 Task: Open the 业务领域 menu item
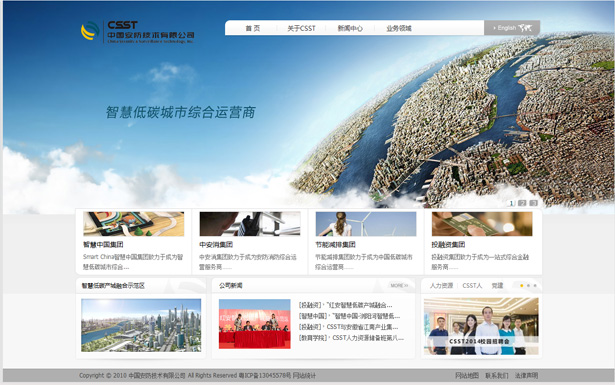click(x=398, y=28)
